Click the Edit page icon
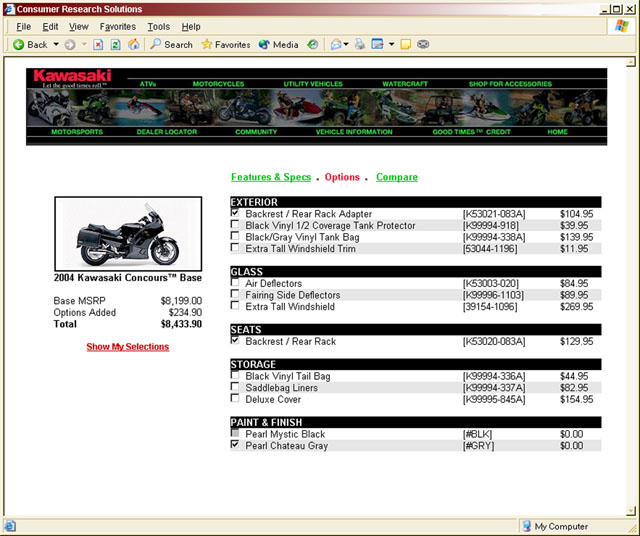 [x=378, y=44]
